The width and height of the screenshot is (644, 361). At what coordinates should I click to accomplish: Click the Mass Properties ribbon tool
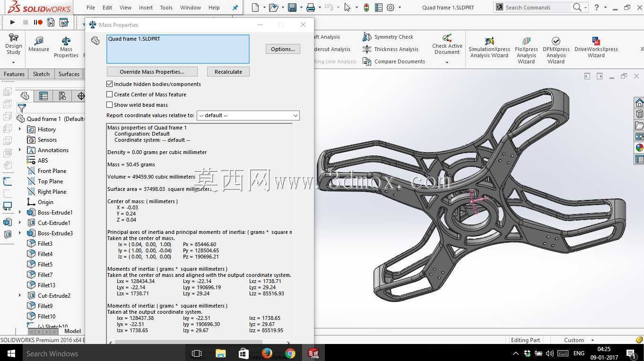(x=66, y=47)
